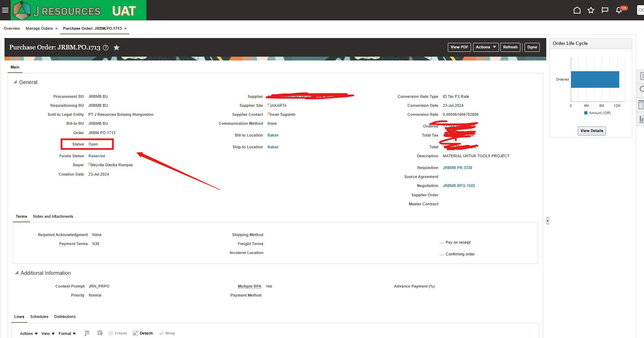Image resolution: width=644 pixels, height=338 pixels.
Task: Open the Open status link
Action: pyautogui.click(x=93, y=144)
